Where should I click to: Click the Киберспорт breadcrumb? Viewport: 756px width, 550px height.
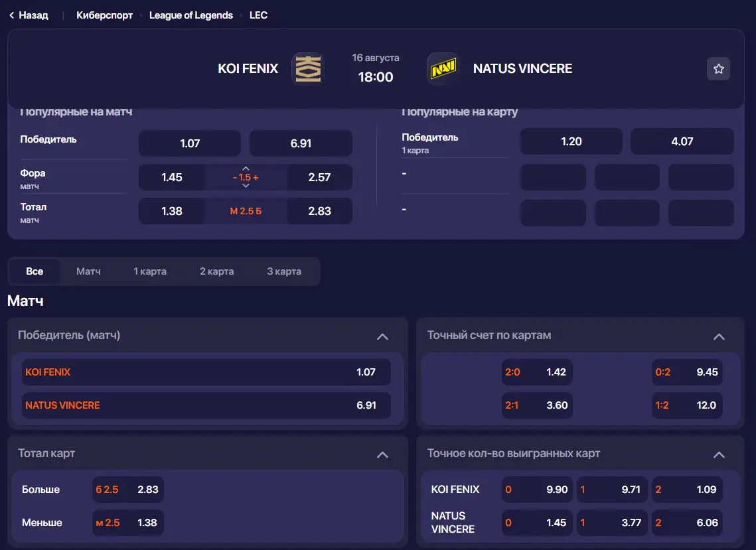[x=104, y=15]
